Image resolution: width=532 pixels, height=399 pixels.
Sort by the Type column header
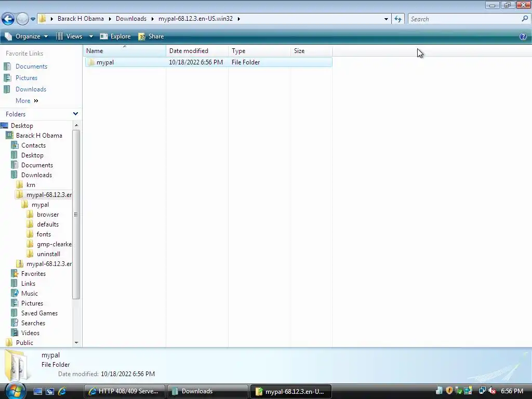[x=259, y=51]
